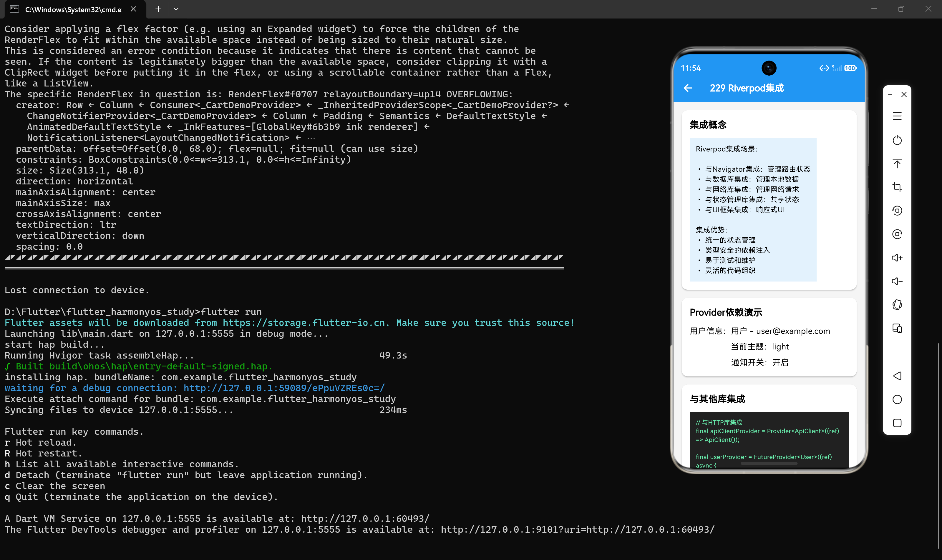This screenshot has width=942, height=560.
Task: Minimize the emulator toolbar with dash icon
Action: point(890,94)
